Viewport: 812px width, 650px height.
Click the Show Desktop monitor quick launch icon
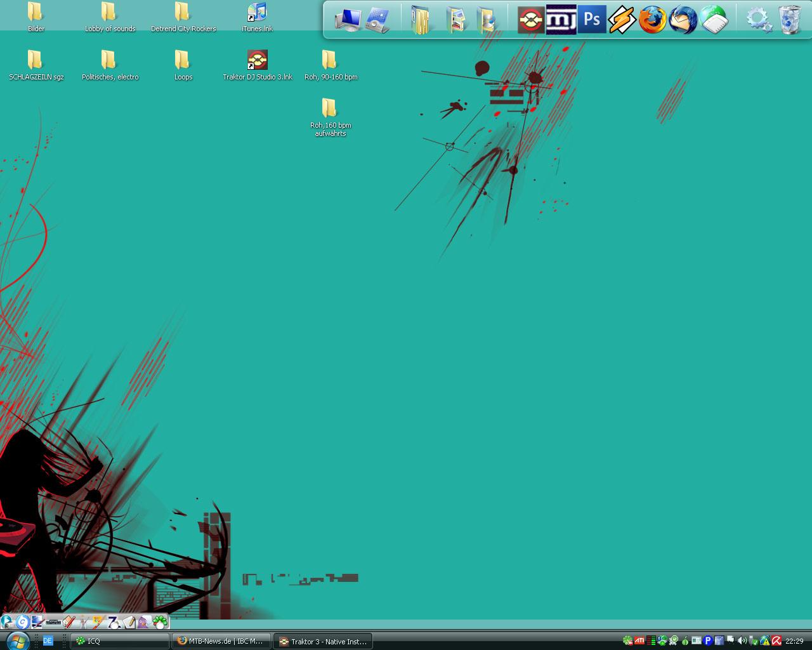38,622
